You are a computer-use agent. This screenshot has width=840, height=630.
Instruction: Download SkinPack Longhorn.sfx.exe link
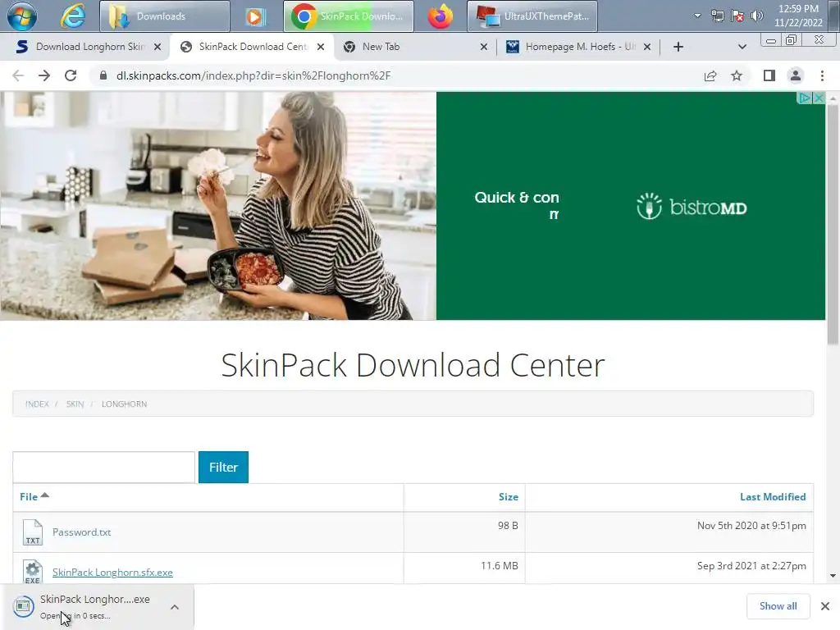pyautogui.click(x=112, y=572)
